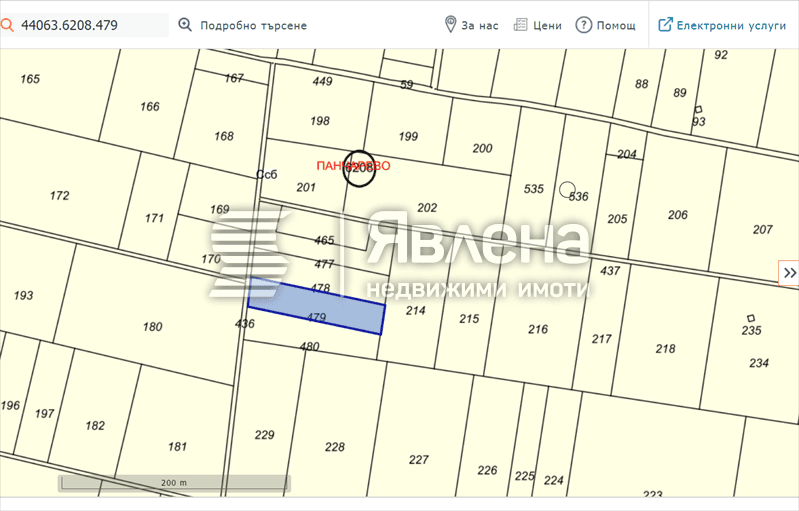The height and width of the screenshot is (511, 799).
Task: Select parcel 169 on the map
Action: (x=220, y=209)
